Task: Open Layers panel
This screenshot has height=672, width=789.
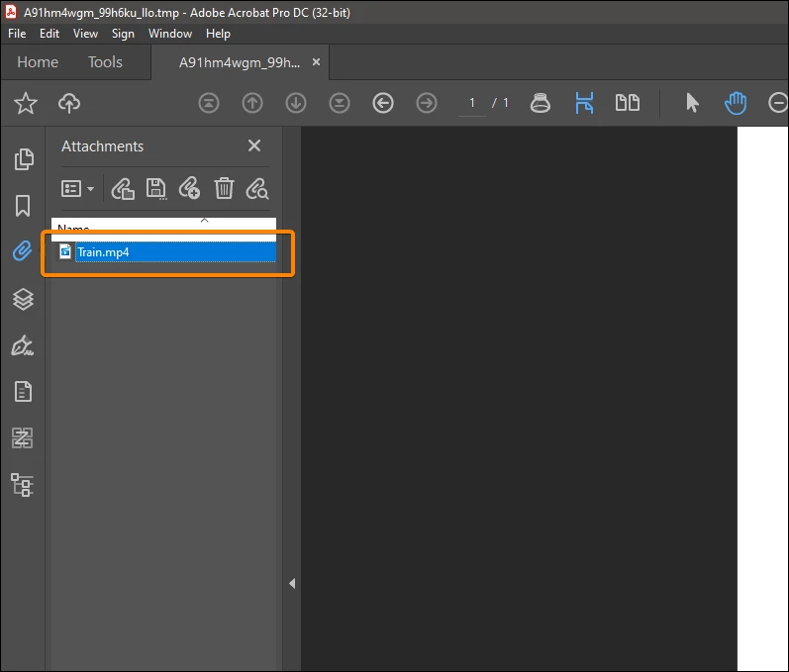Action: point(23,299)
